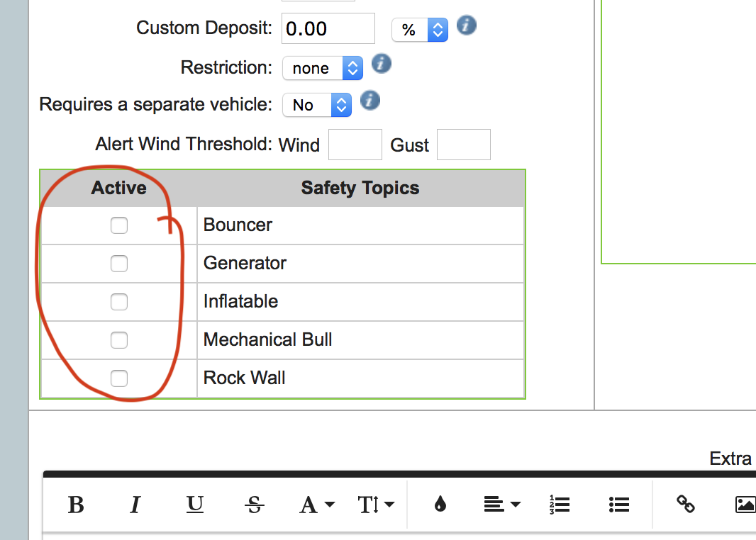Expand the Requires a separate vehicle dropdown
Screen dimensions: 756x540
pos(317,105)
